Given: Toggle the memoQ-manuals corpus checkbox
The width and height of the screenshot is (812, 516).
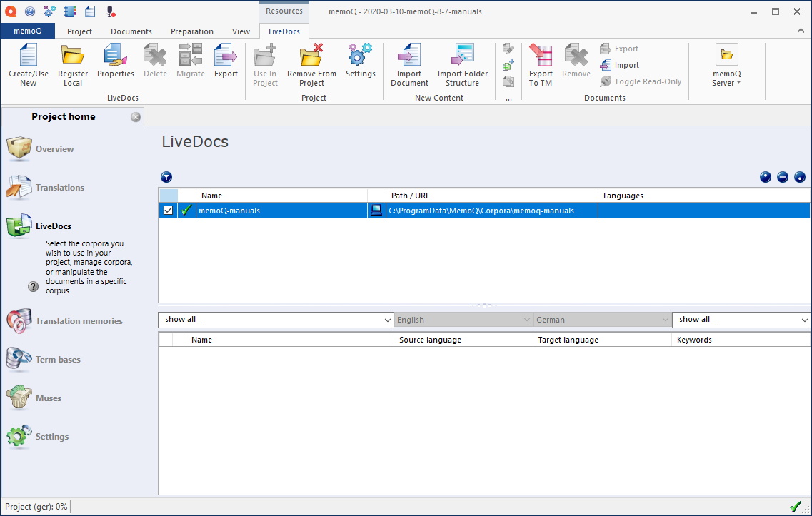Looking at the screenshot, I should coord(168,210).
